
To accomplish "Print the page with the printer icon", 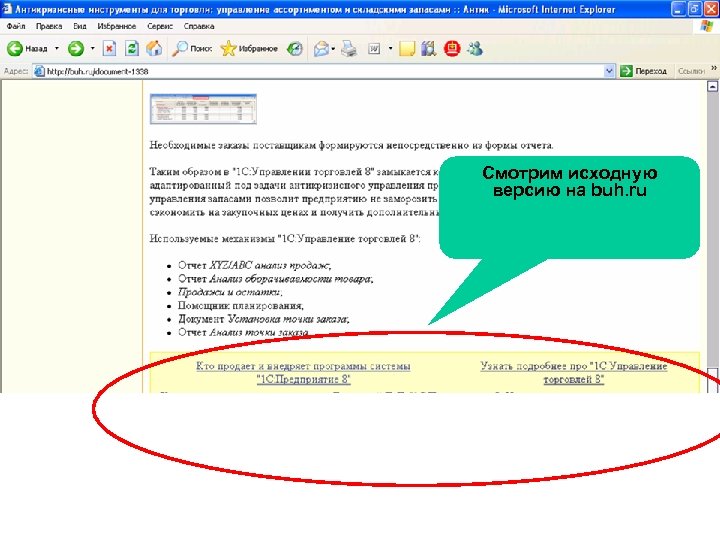I will click(x=349, y=48).
